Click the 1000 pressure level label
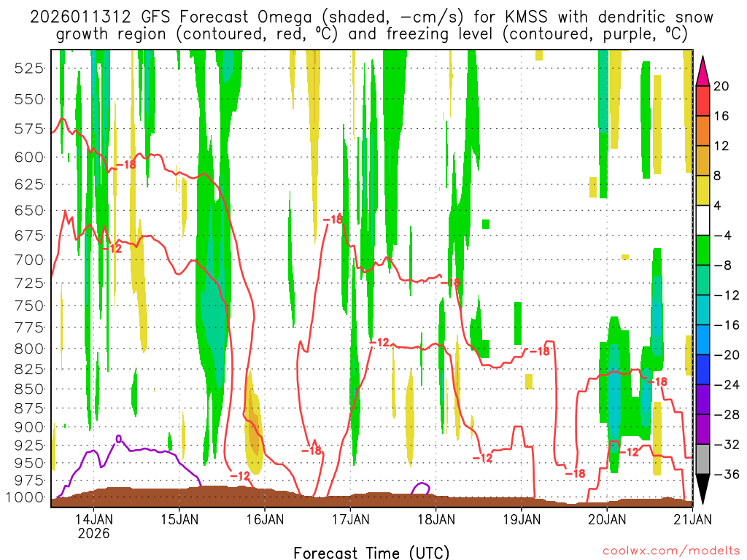 (25, 497)
